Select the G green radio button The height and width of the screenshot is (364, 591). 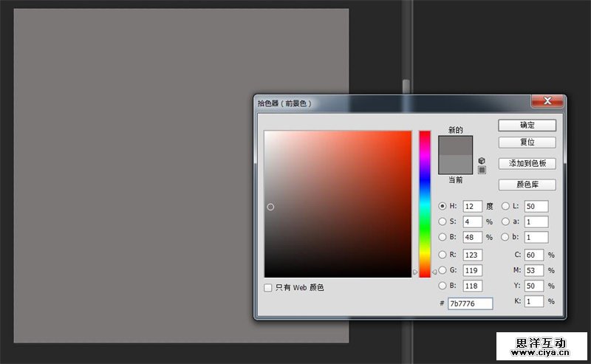coord(443,270)
